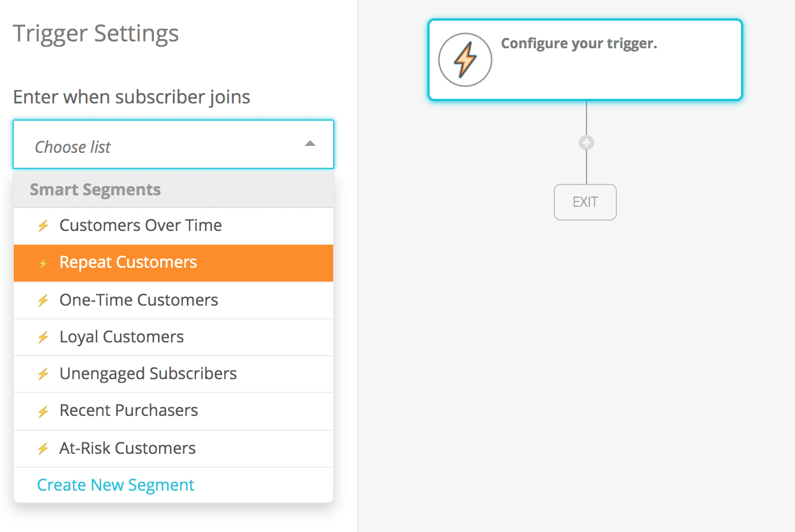Select At-Risk Customers option
795x532 pixels.
pyautogui.click(x=128, y=449)
